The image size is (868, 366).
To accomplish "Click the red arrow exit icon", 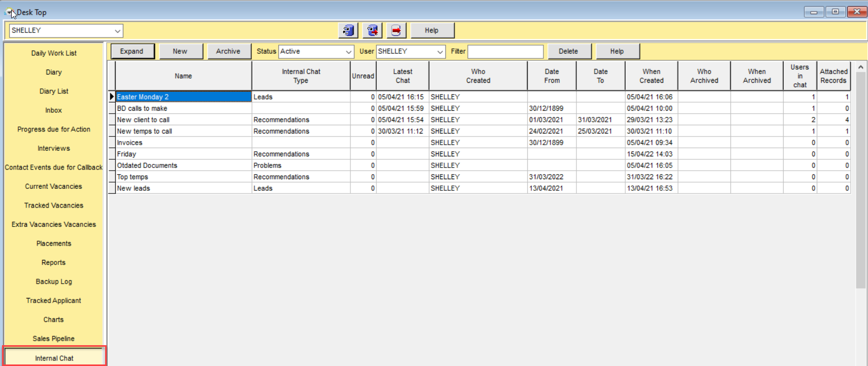I will [396, 30].
